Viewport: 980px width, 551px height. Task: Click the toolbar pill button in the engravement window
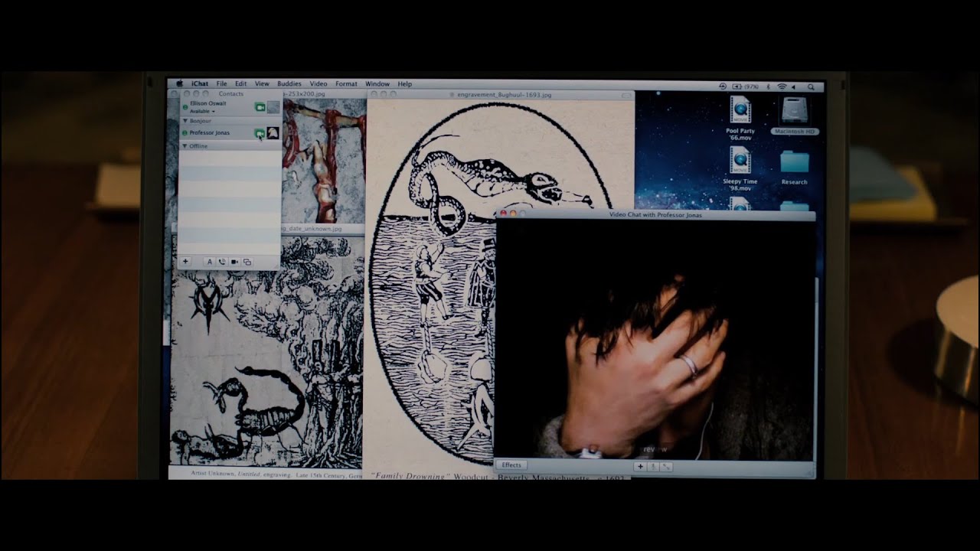click(x=627, y=95)
